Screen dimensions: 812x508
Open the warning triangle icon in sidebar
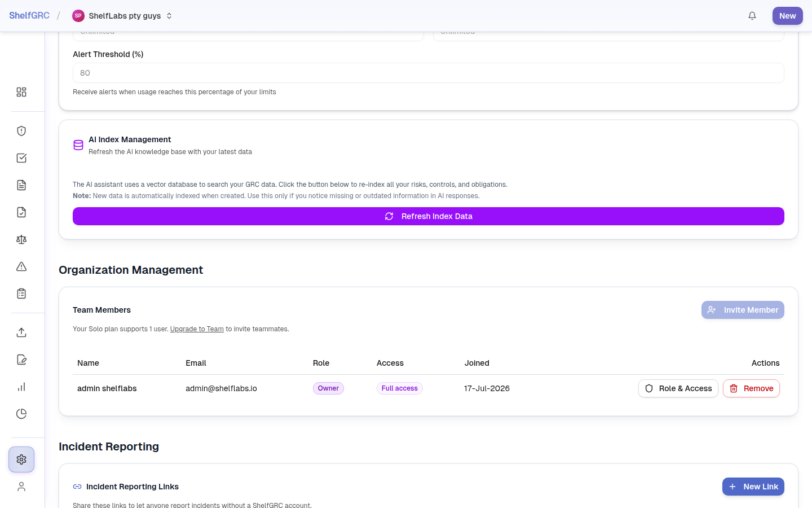21,266
